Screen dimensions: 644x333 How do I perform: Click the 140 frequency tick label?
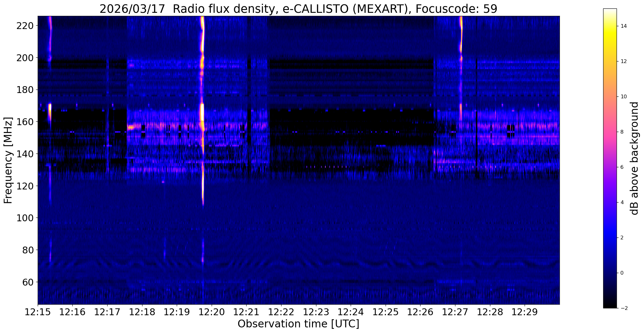(x=25, y=154)
